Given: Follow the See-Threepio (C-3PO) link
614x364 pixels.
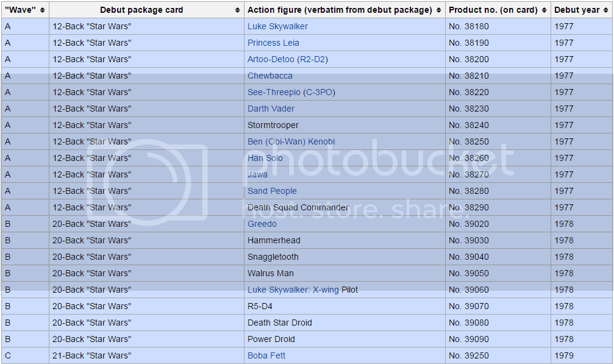Looking at the screenshot, I should tap(291, 92).
